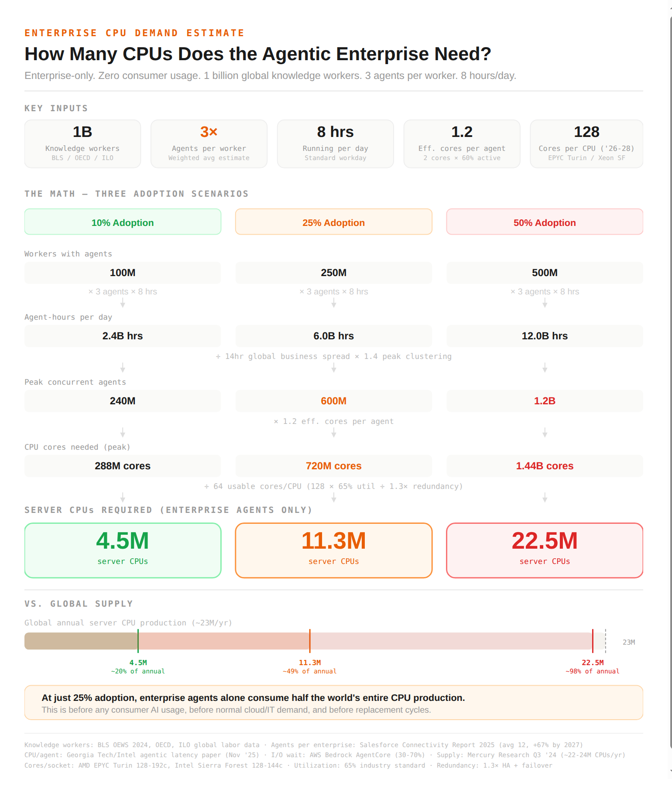Choose the 25% Adoption scenario header
Image resolution: width=672 pixels, height=789 pixels.
[x=334, y=222]
